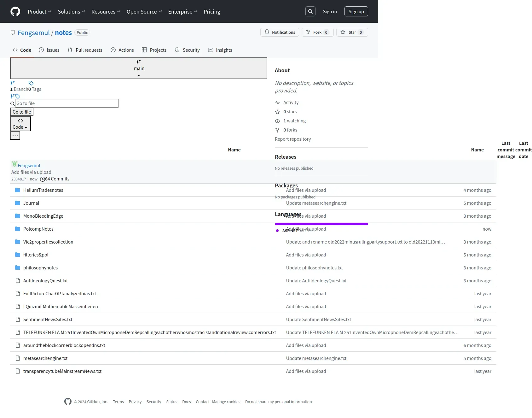Switch to the Code tab

(22, 50)
